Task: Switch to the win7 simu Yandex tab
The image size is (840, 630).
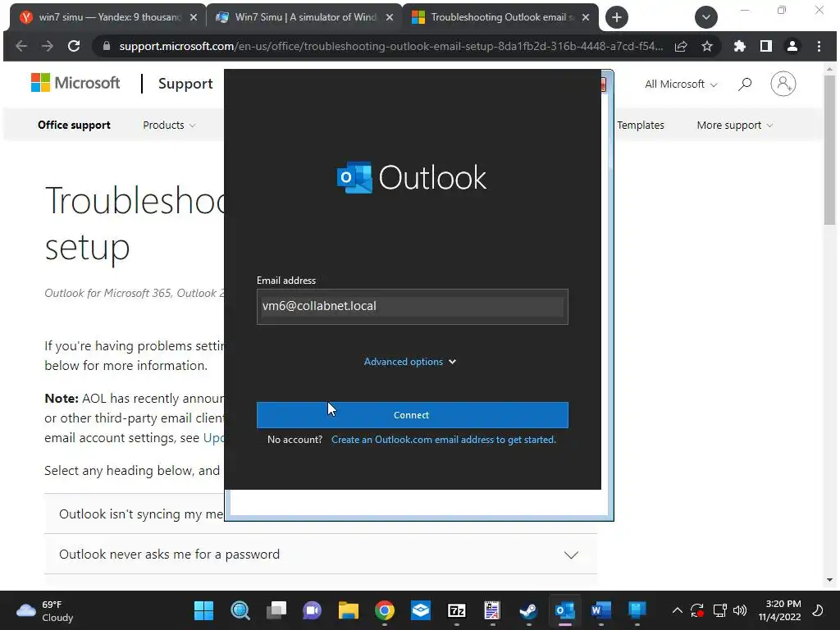Action: tap(107, 17)
